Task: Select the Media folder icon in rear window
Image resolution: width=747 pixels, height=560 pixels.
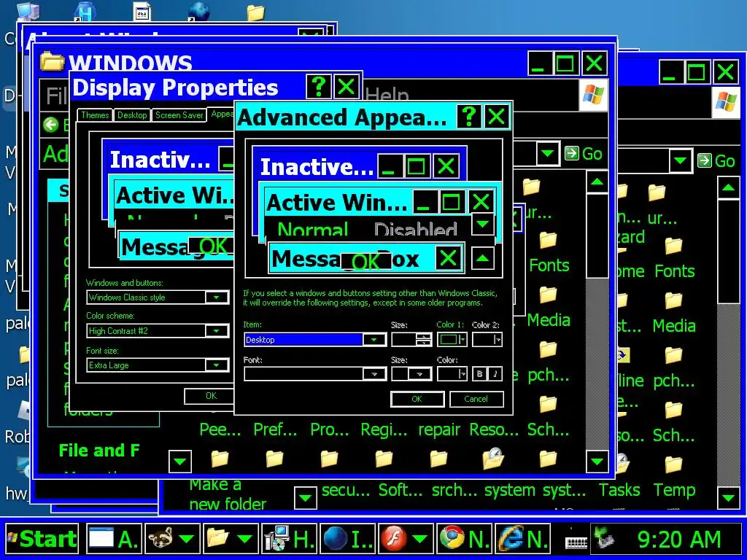Action: 673,301
